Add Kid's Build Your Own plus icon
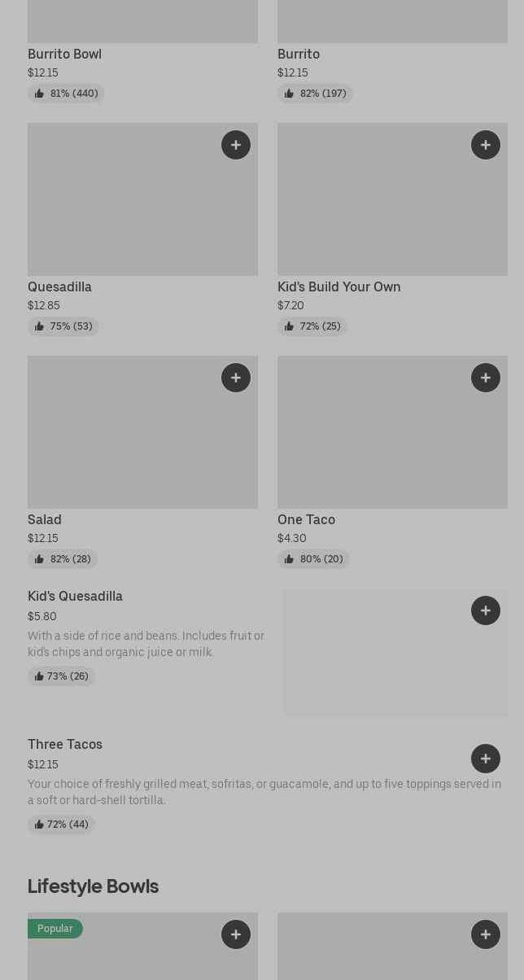Image resolution: width=524 pixels, height=980 pixels. [486, 145]
